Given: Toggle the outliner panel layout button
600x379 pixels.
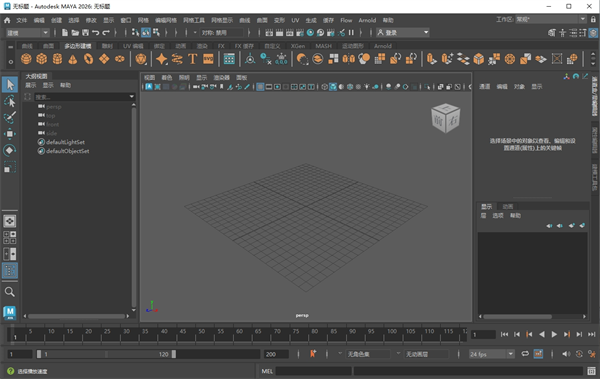Looking at the screenshot, I should [10, 271].
